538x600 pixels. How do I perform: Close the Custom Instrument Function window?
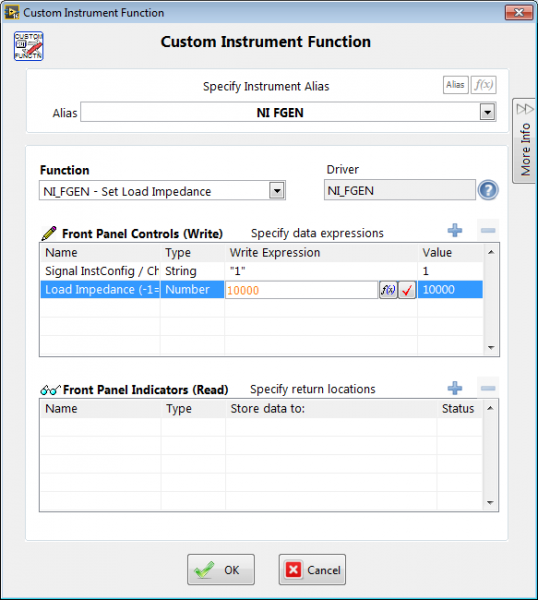(519, 13)
